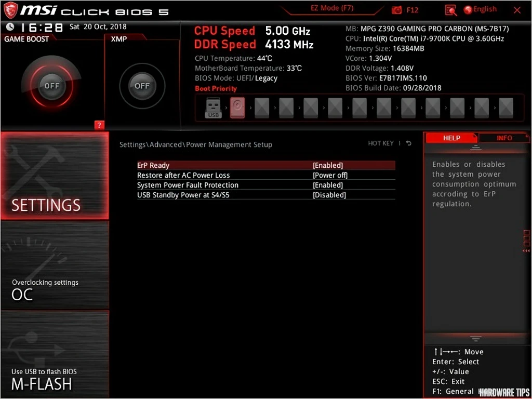
Task: Change System Power Fault Protection [Enabled] value
Action: click(328, 185)
